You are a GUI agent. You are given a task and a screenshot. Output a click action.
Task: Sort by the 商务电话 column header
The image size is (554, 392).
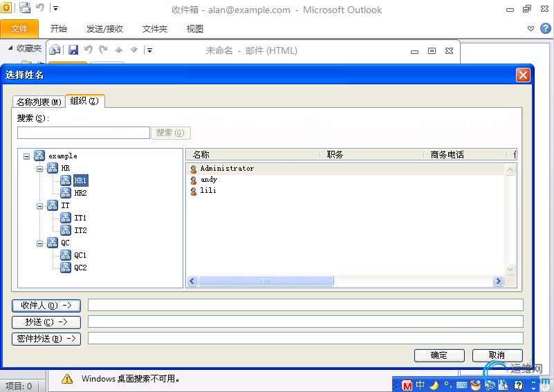pos(465,154)
